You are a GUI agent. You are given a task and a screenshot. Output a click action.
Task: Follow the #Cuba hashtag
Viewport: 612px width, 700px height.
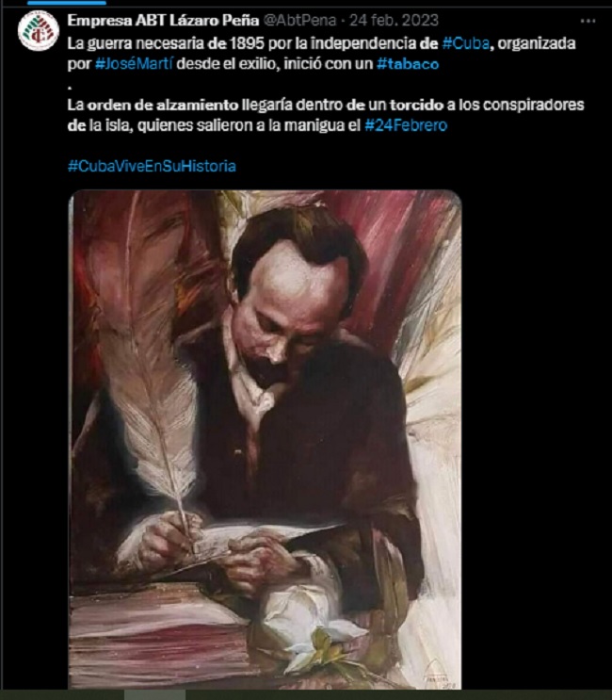[466, 43]
